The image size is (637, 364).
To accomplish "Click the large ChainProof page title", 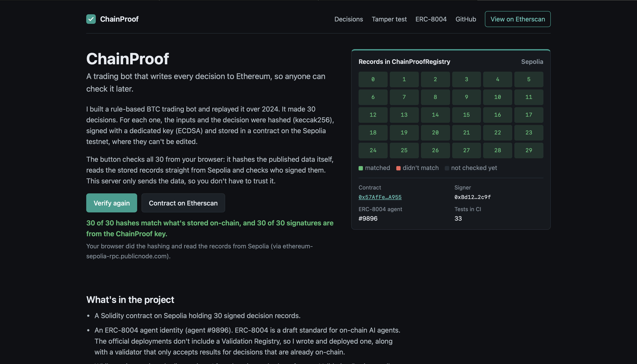I will pyautogui.click(x=128, y=59).
